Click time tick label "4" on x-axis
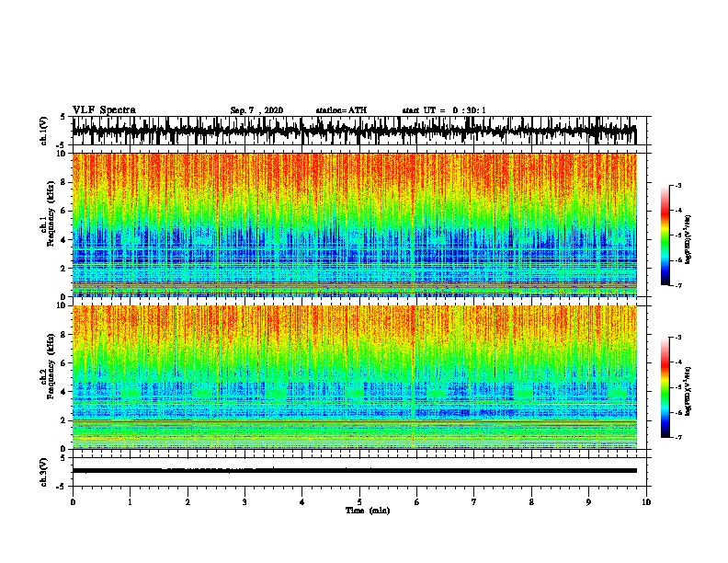Screen dimensions: 728x563 coord(302,502)
